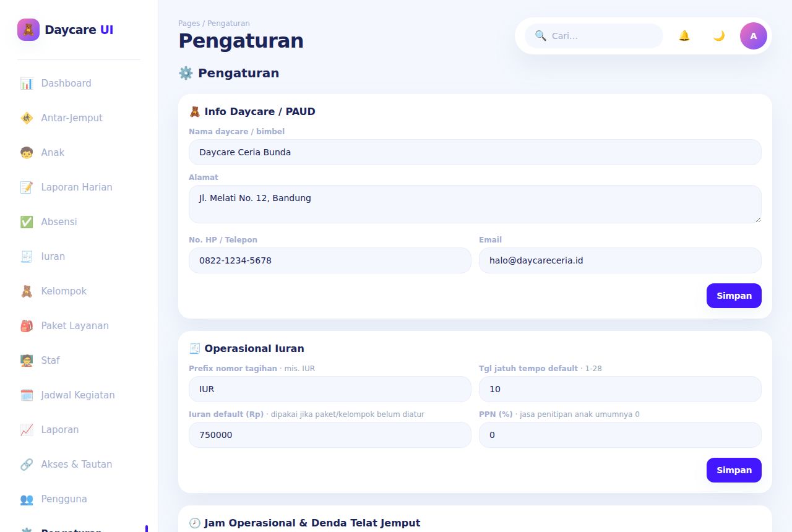The width and height of the screenshot is (792, 532).
Task: Click the Kelompok teddy bear icon
Action: click(x=27, y=291)
